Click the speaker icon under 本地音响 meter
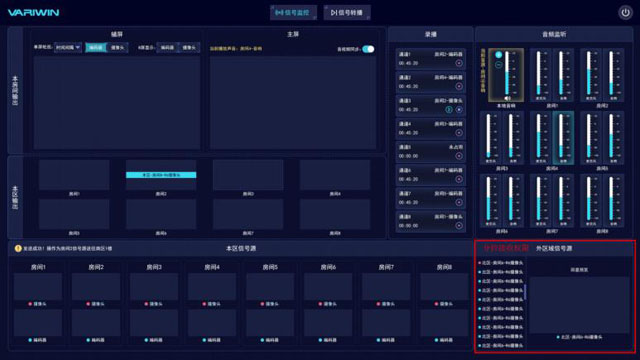 coord(507,98)
